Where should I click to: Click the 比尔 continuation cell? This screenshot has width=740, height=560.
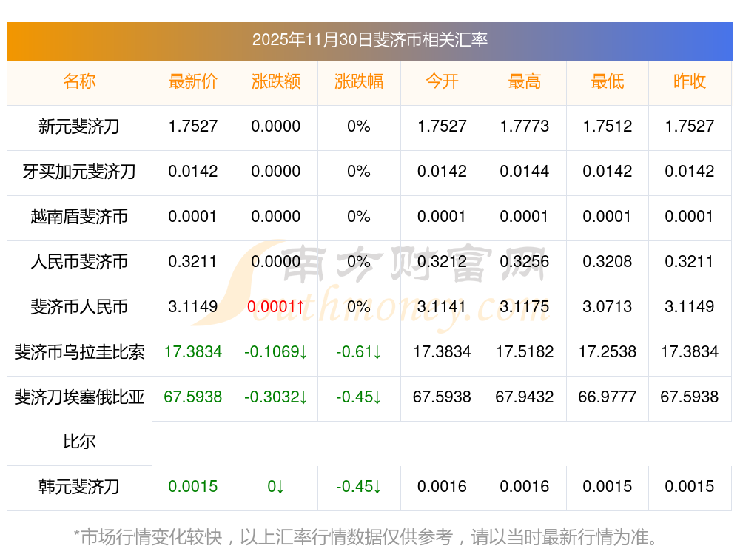[79, 442]
